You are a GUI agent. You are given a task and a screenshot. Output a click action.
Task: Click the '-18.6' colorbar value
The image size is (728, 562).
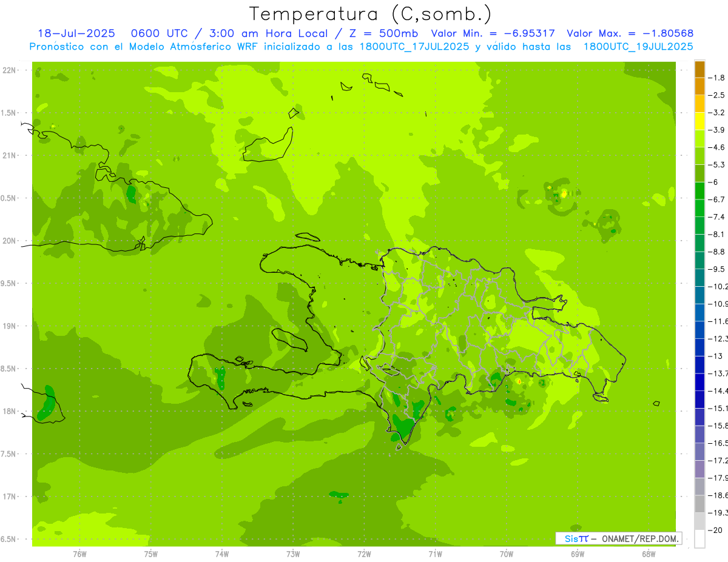[x=718, y=495]
